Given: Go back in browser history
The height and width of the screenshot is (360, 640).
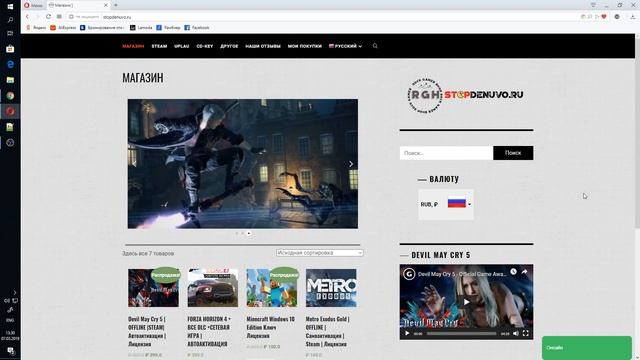Looking at the screenshot, I should point(27,17).
